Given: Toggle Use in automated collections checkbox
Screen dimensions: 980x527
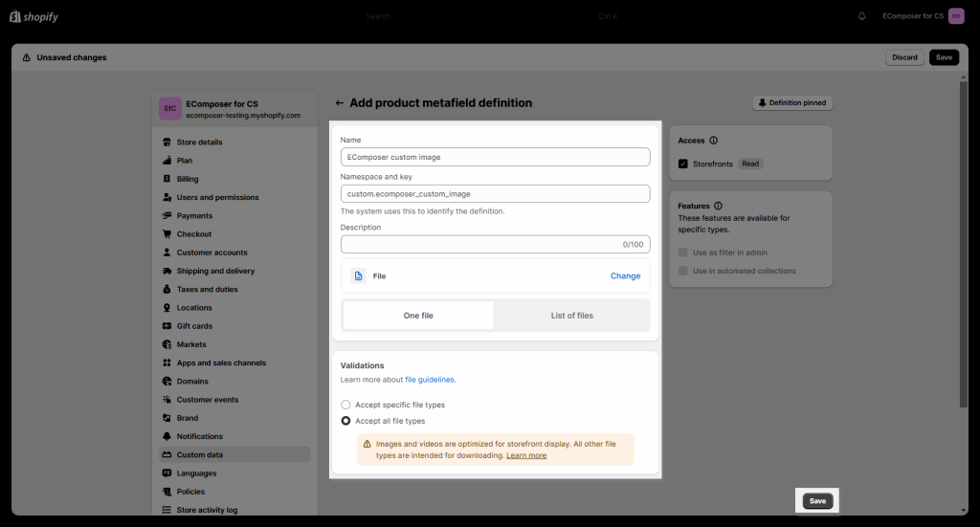Looking at the screenshot, I should tap(683, 271).
